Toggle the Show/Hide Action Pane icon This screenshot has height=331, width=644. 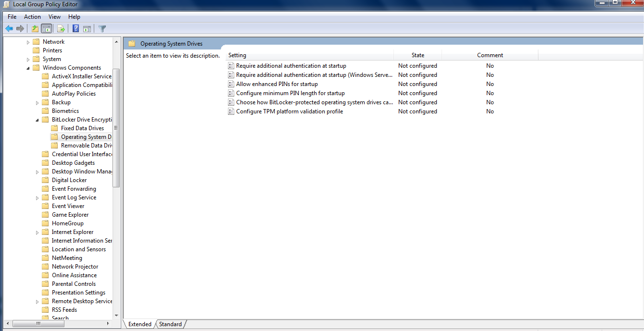[87, 29]
